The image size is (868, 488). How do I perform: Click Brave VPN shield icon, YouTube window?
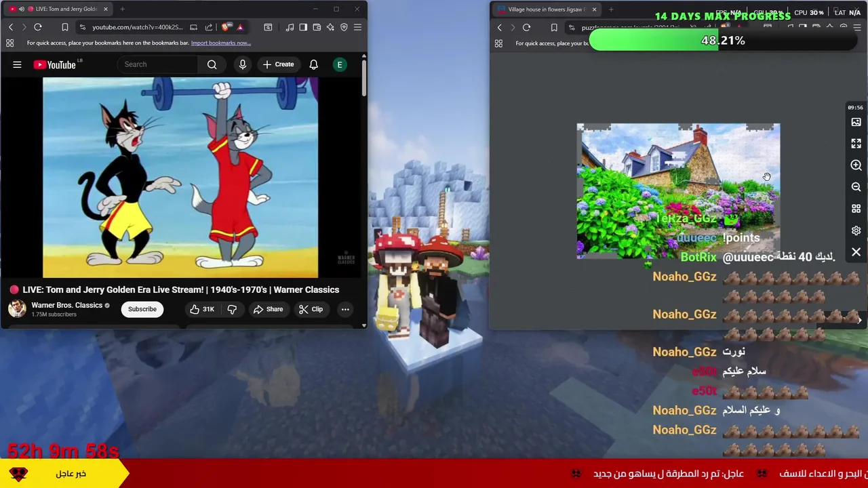344,27
